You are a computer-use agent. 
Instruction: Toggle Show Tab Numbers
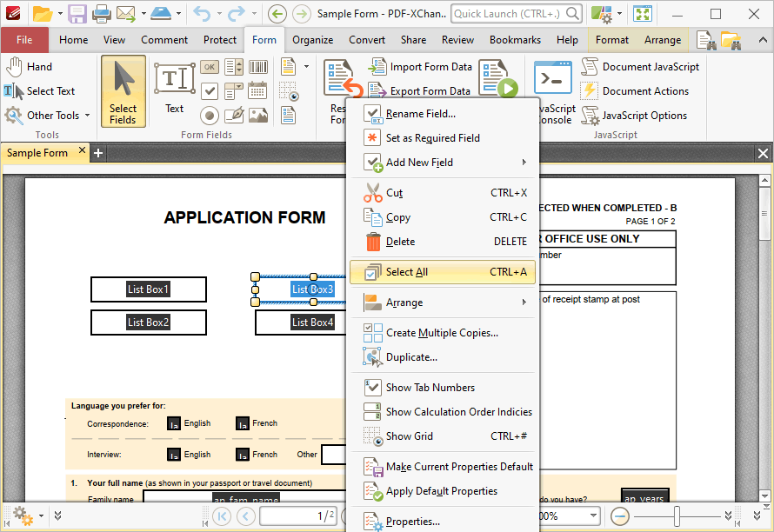[443, 388]
